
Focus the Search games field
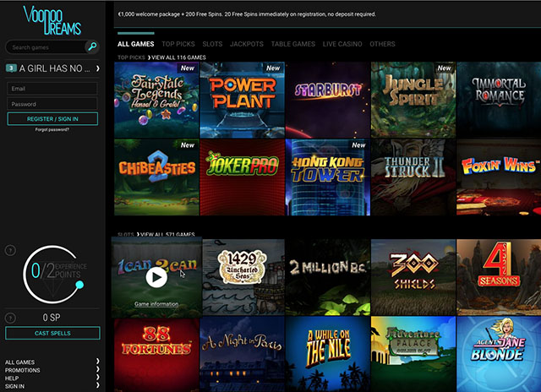46,47
